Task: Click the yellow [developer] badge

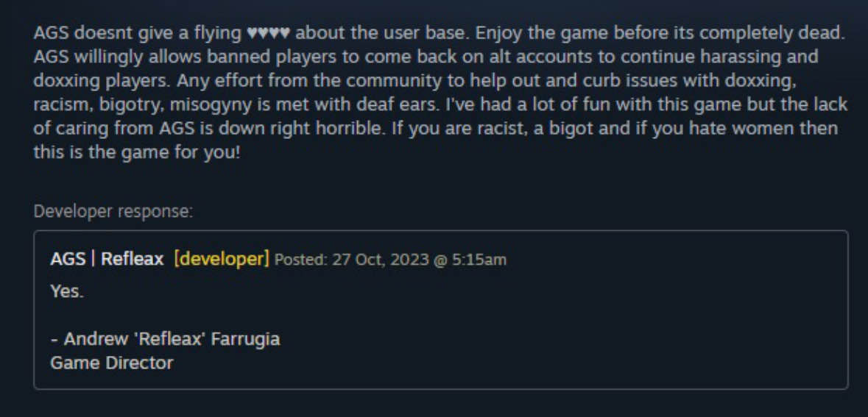Action: (222, 259)
